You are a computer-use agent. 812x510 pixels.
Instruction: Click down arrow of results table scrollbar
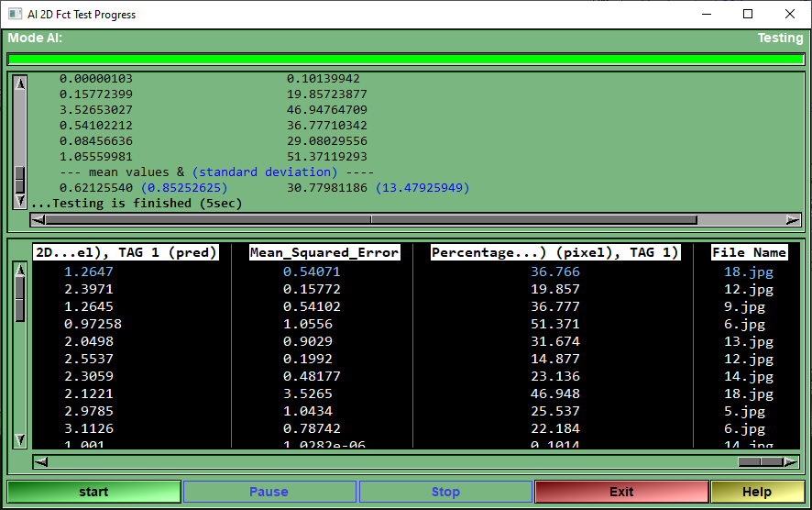click(19, 440)
